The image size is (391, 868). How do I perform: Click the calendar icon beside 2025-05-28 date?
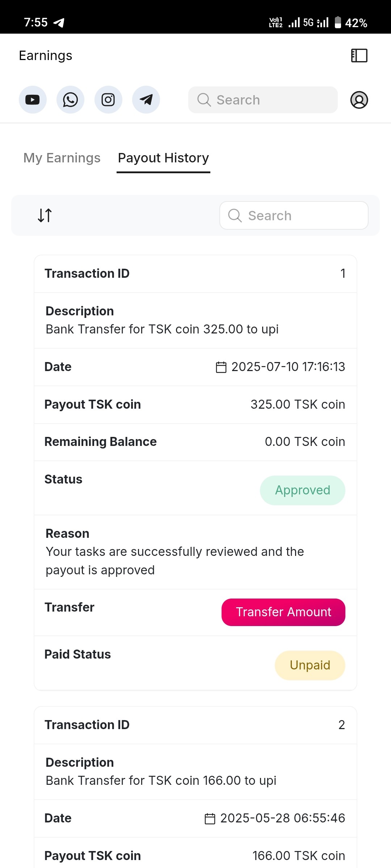[210, 818]
